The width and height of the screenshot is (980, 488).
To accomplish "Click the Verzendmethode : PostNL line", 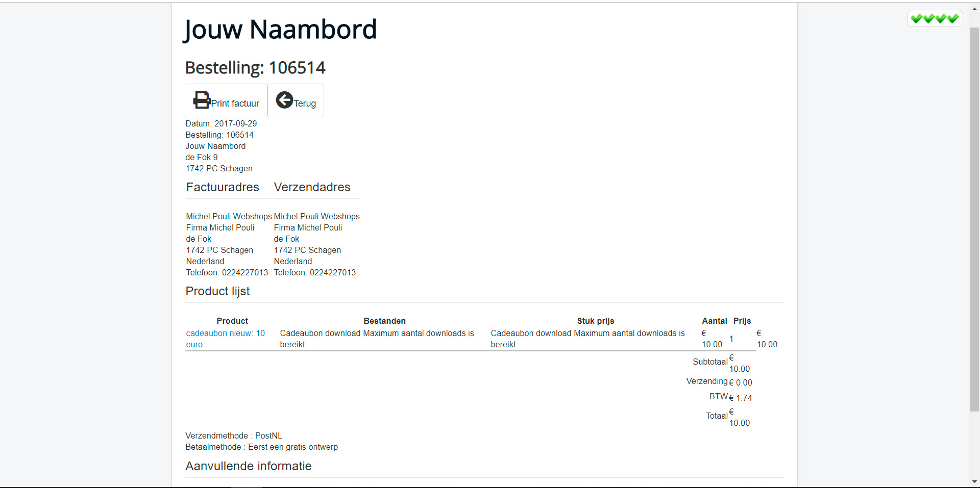I will (234, 435).
